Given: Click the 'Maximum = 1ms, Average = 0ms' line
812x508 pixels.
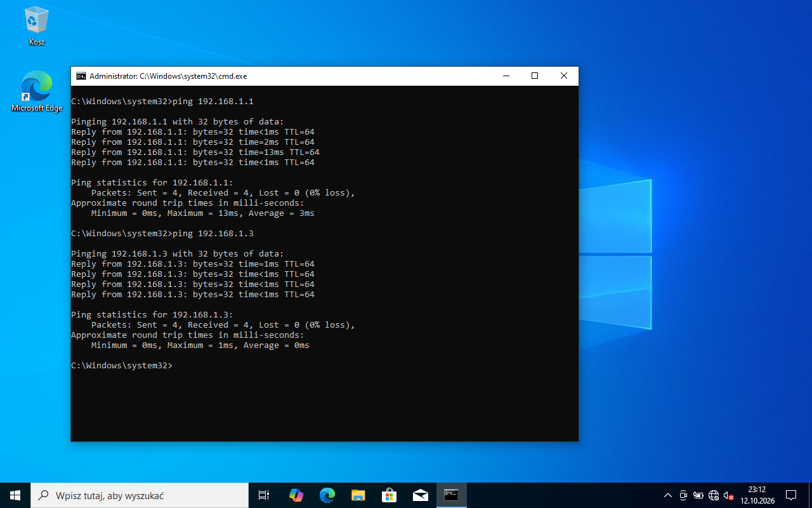Looking at the screenshot, I should (200, 345).
